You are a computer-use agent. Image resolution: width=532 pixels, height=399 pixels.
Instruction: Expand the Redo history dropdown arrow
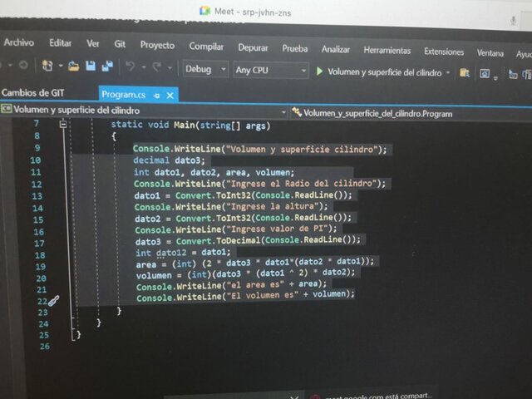pyautogui.click(x=170, y=68)
